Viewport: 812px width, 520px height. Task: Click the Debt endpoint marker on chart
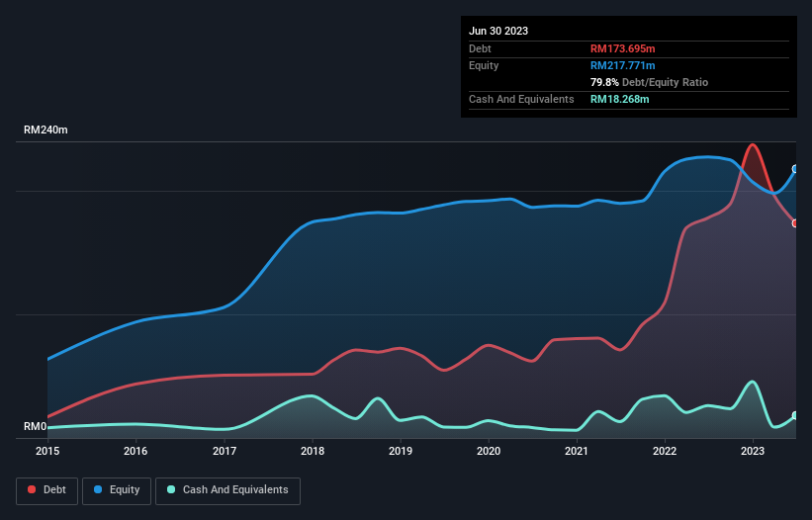click(x=795, y=223)
